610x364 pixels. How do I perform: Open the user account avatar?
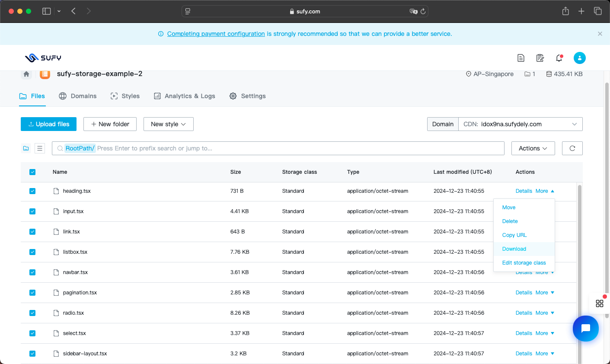580,58
